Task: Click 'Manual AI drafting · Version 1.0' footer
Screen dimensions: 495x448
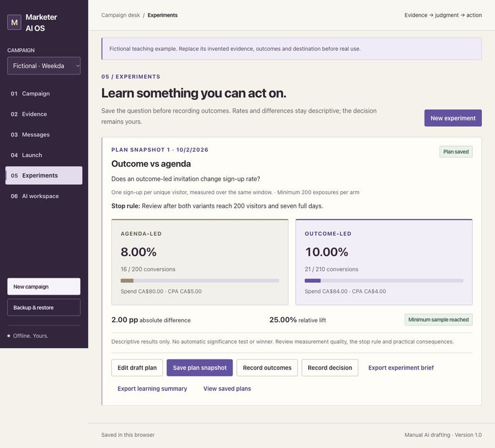Action: 443,435
